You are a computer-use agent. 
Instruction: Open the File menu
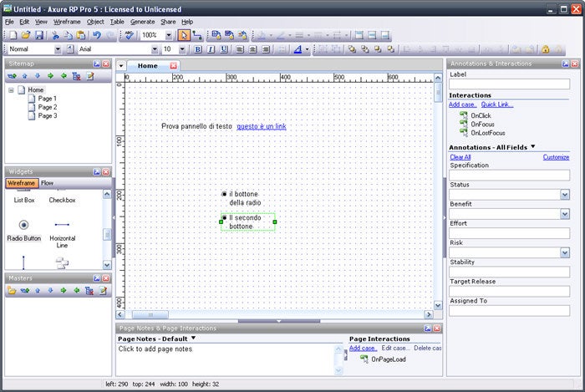pos(9,22)
